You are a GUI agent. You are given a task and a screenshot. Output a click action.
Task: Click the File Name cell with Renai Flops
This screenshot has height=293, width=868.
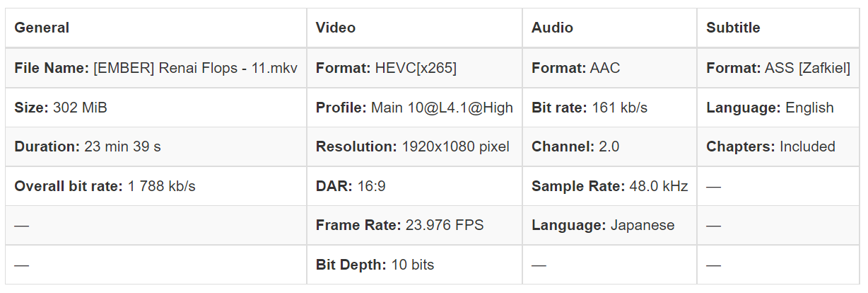click(x=156, y=69)
